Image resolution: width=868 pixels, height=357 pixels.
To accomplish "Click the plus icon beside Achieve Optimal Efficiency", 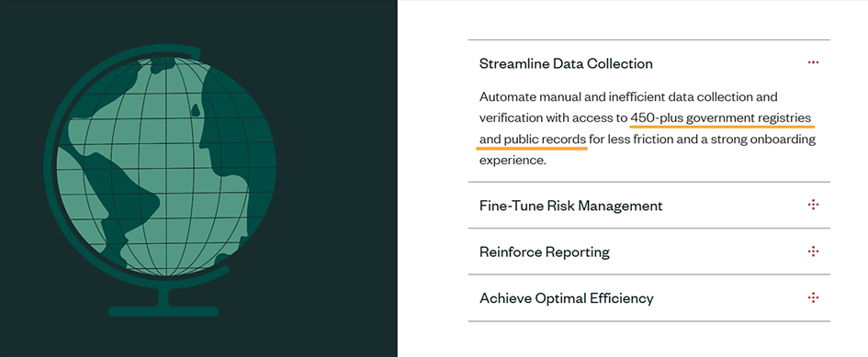I will [813, 298].
